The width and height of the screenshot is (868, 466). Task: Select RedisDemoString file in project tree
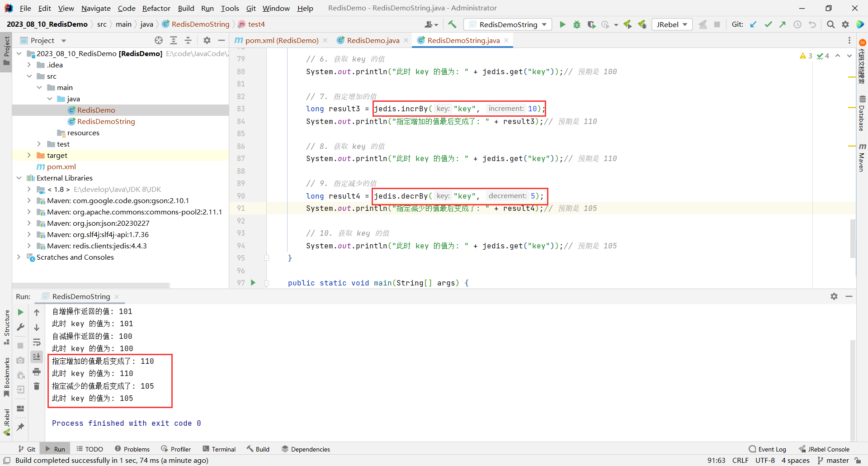(106, 121)
